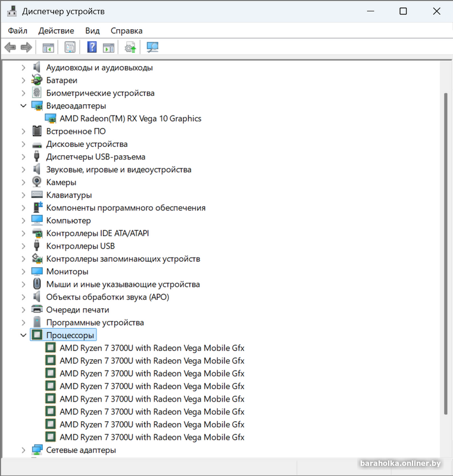Click the drive icon beside Дисковые устройства
Viewport: 453px width, 476px height.
[x=37, y=145]
